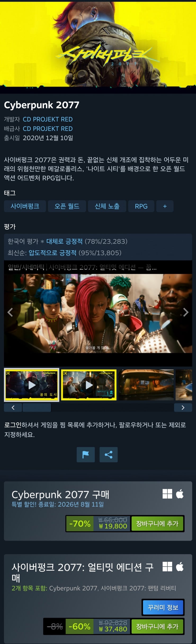Open the 압도적으로 긍정적 recent reviews
The width and height of the screenshot is (196, 644).
pos(52,253)
